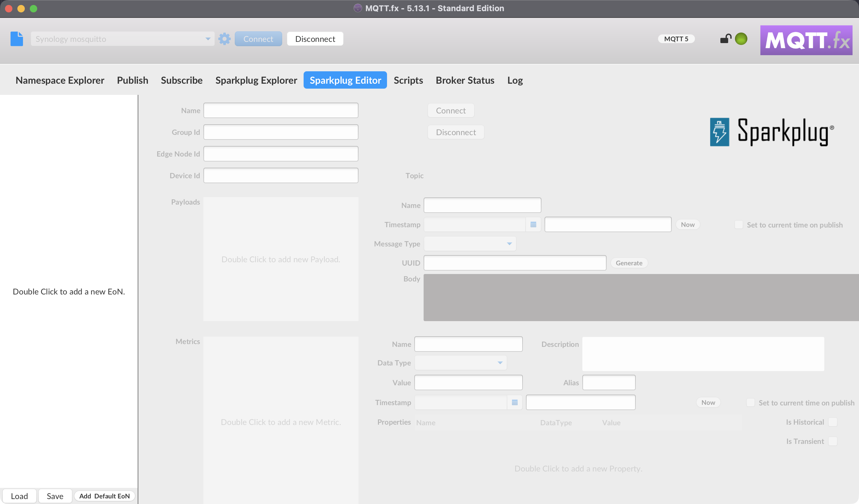
Task: Click the Sparkplug logo image
Action: point(772,132)
